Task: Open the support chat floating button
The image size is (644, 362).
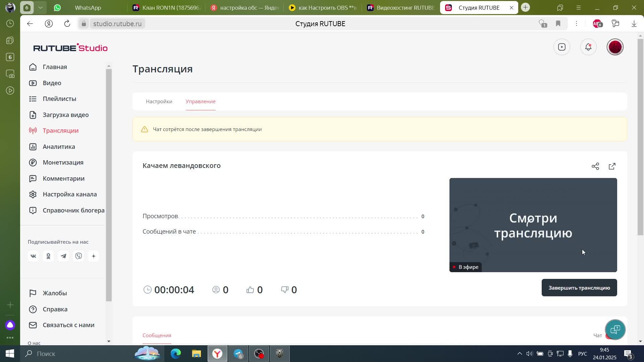Action: pyautogui.click(x=615, y=330)
